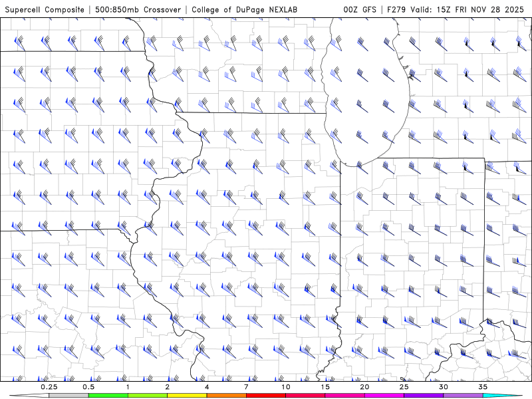
Task: Click the lavender 30–35 color bar segment
Action: [463, 396]
